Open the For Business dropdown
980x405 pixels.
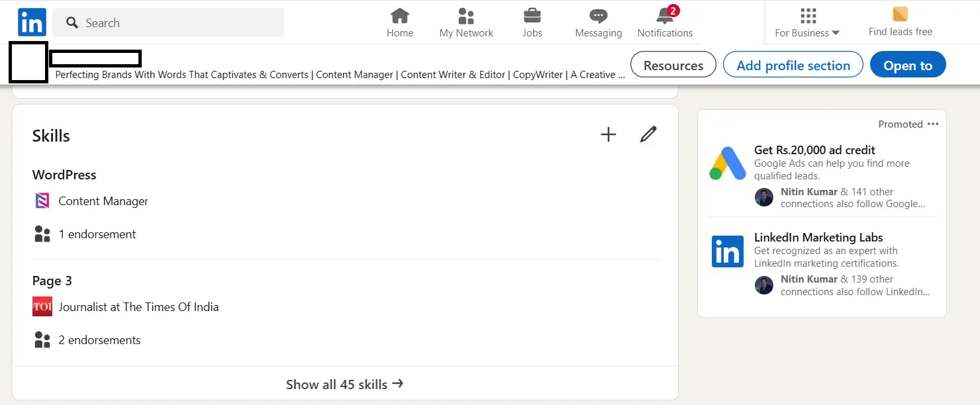[807, 22]
